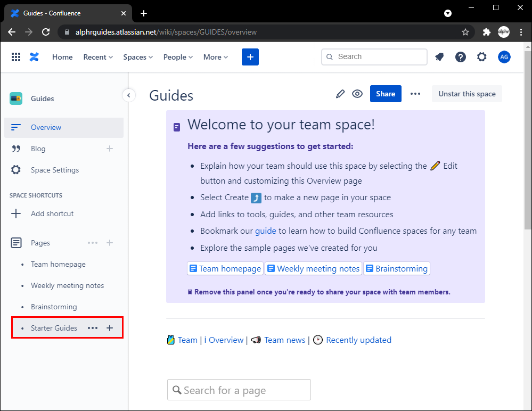This screenshot has height=411, width=532.
Task: Go back with the browser back arrow
Action: click(12, 32)
